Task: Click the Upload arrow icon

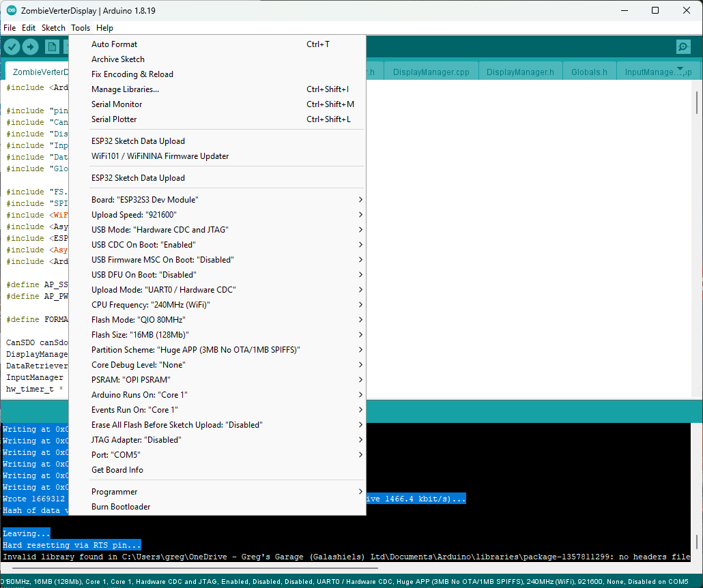Action: (x=31, y=46)
